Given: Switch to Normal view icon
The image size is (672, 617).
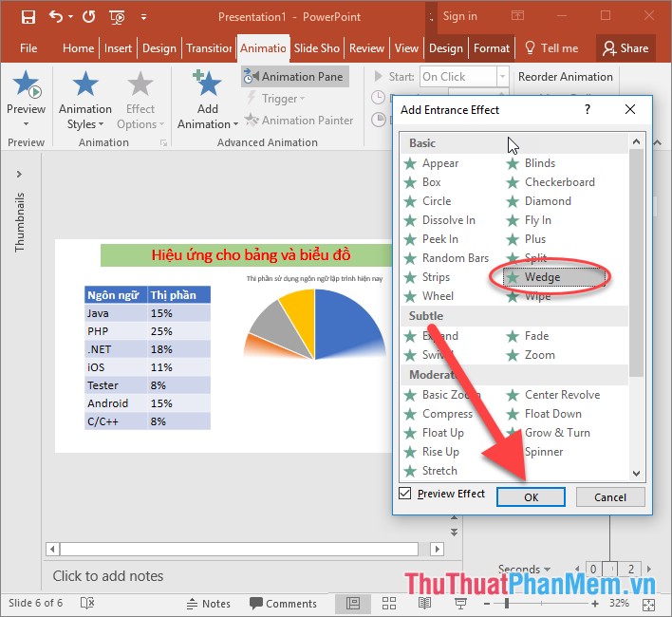Looking at the screenshot, I should (x=353, y=604).
